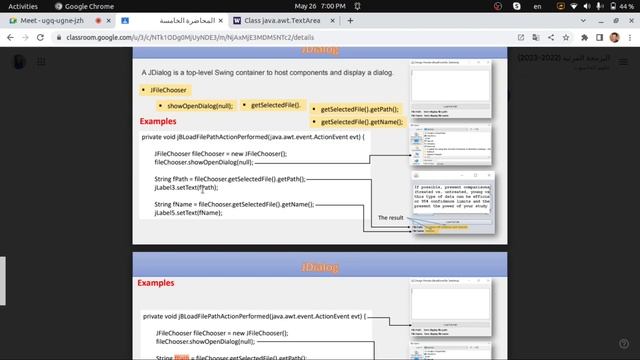Click the lock icon in the address bar

pyautogui.click(x=59, y=38)
